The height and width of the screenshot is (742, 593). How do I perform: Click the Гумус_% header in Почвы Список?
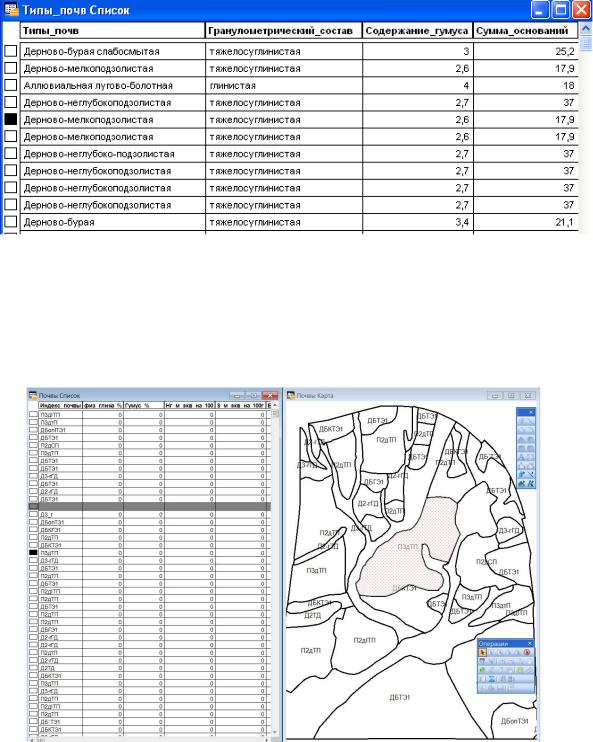(144, 406)
